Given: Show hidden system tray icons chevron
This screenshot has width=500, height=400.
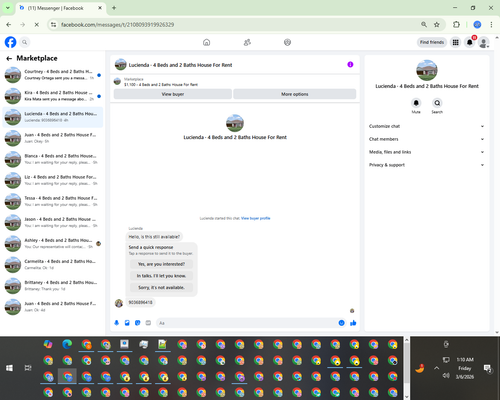Looking at the screenshot, I should tap(436, 368).
